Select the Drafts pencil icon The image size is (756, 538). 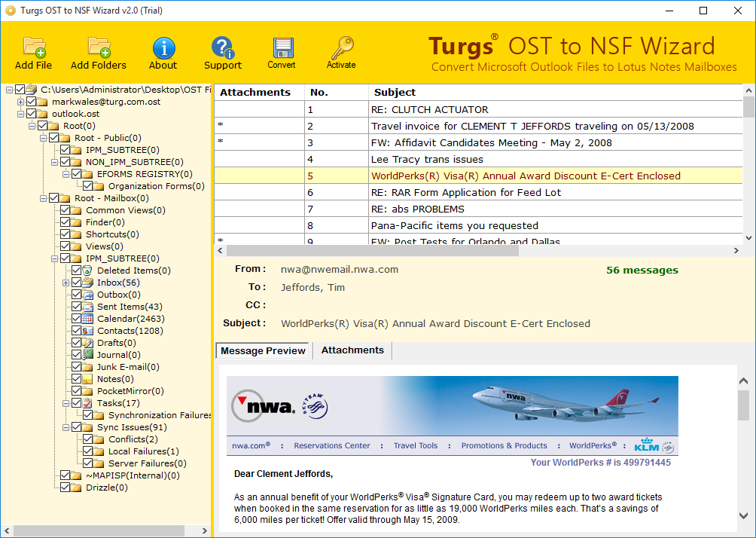(x=88, y=343)
